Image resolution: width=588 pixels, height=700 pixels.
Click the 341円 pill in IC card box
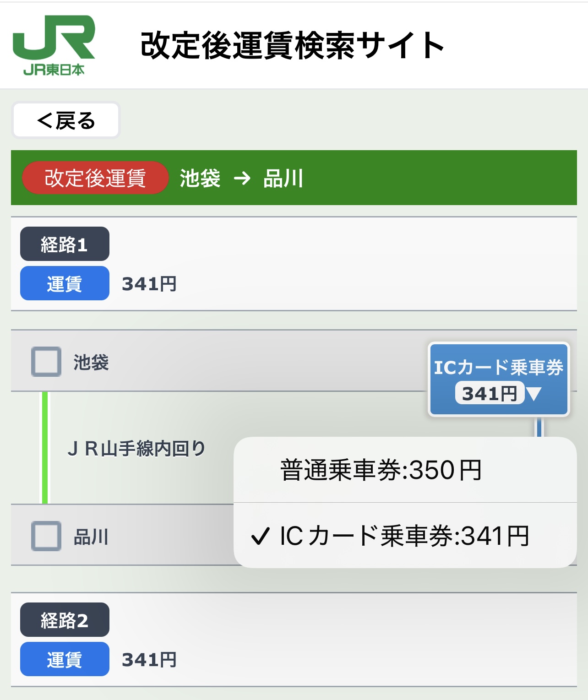(x=489, y=393)
